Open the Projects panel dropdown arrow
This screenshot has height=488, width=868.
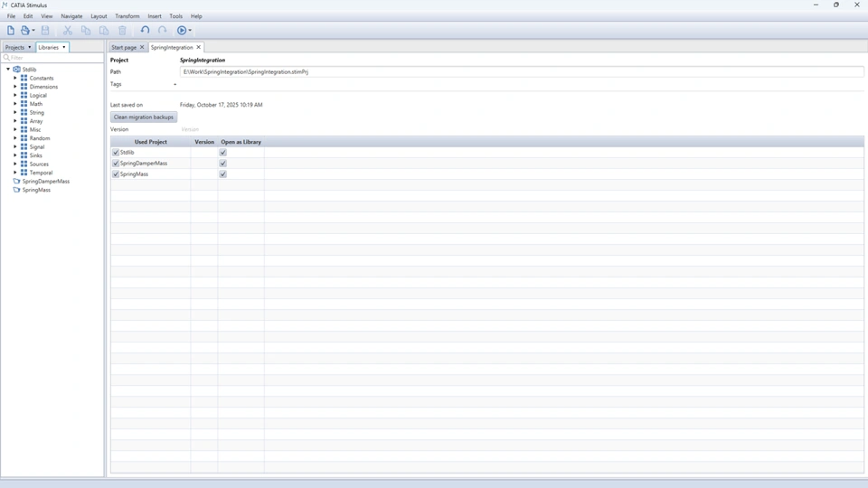(x=29, y=47)
